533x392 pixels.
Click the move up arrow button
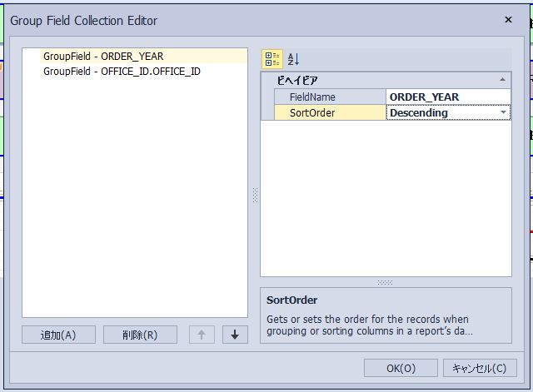click(202, 335)
